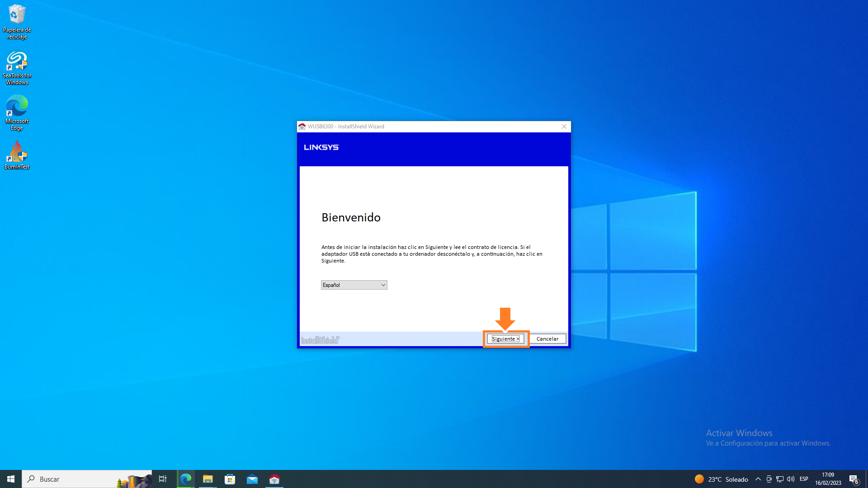
Task: Expand the Español language dropdown
Action: tap(354, 285)
